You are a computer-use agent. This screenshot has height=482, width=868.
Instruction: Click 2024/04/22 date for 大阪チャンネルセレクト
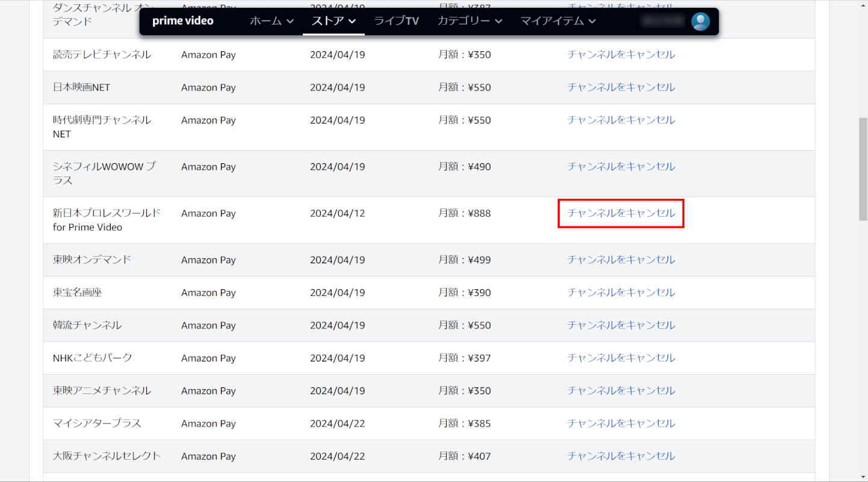click(338, 456)
